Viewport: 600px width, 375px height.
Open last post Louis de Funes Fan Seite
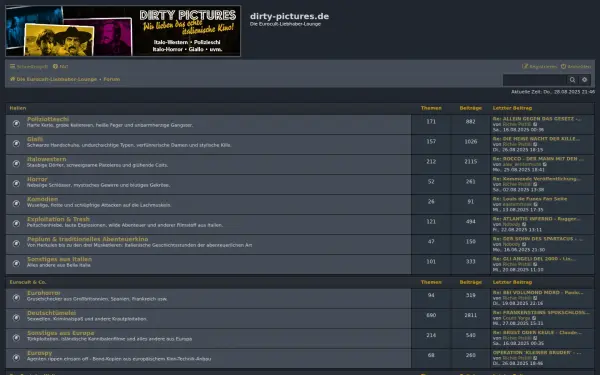click(530, 199)
